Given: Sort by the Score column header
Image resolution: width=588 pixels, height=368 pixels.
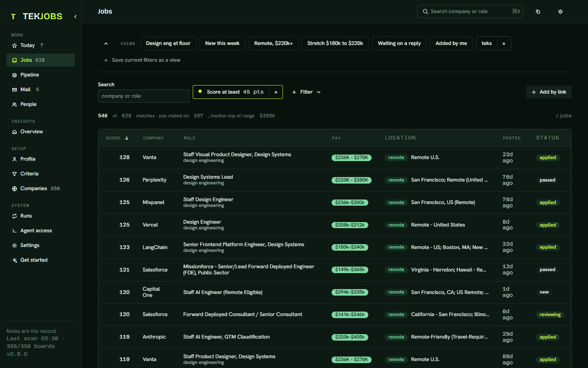Looking at the screenshot, I should coord(117,138).
